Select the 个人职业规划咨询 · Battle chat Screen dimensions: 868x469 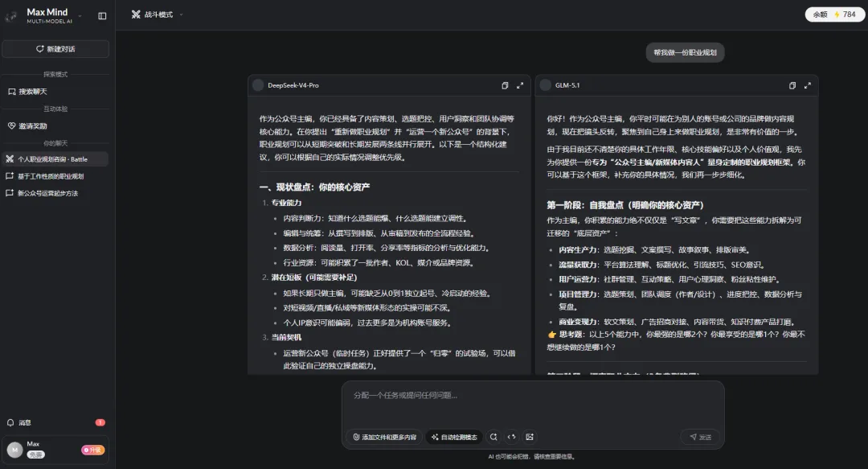coord(55,159)
